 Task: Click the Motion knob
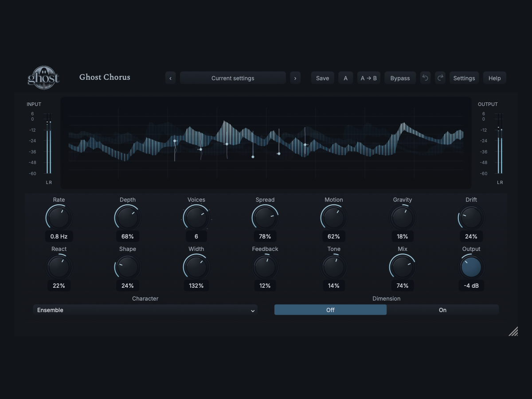point(333,218)
